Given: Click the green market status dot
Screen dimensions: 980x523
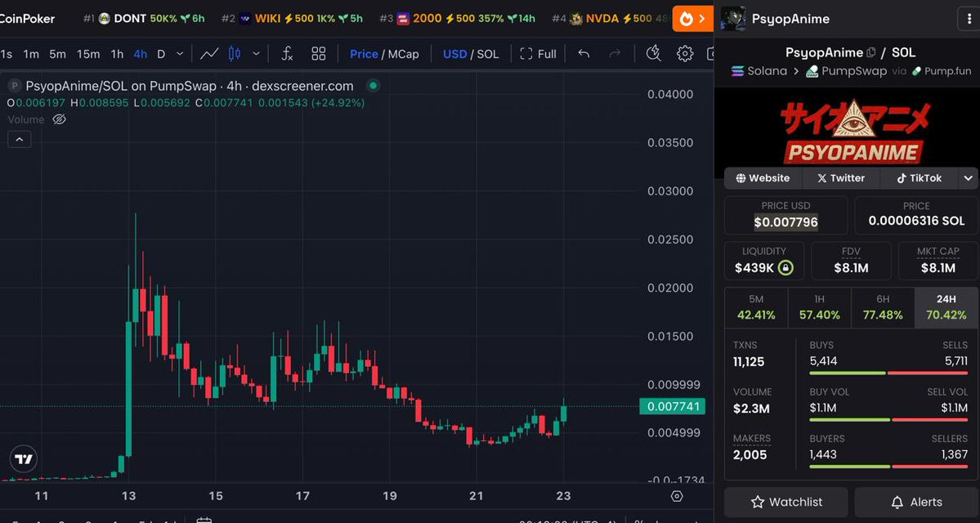Looking at the screenshot, I should (374, 86).
